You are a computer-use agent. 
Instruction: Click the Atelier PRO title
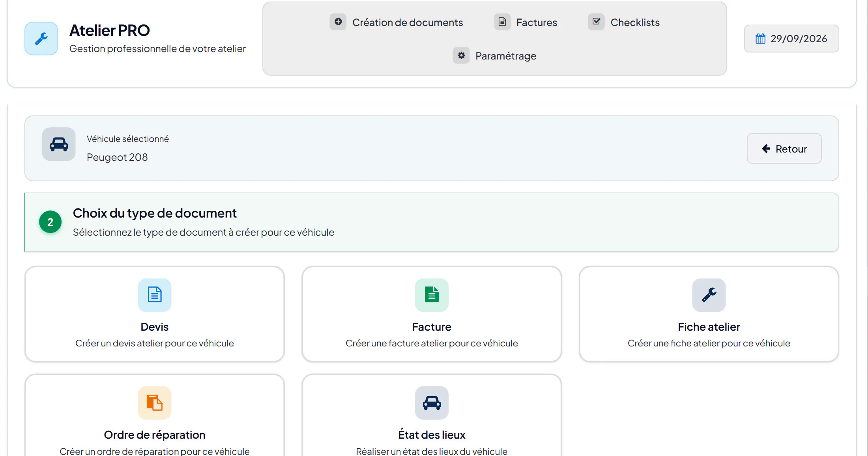(x=110, y=30)
